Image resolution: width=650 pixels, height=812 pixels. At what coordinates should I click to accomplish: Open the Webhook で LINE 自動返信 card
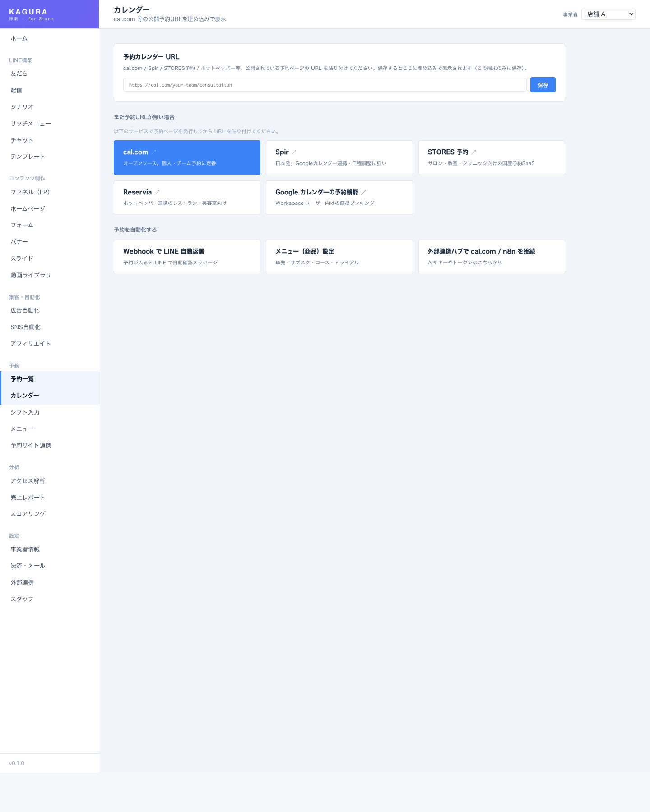pyautogui.click(x=187, y=257)
